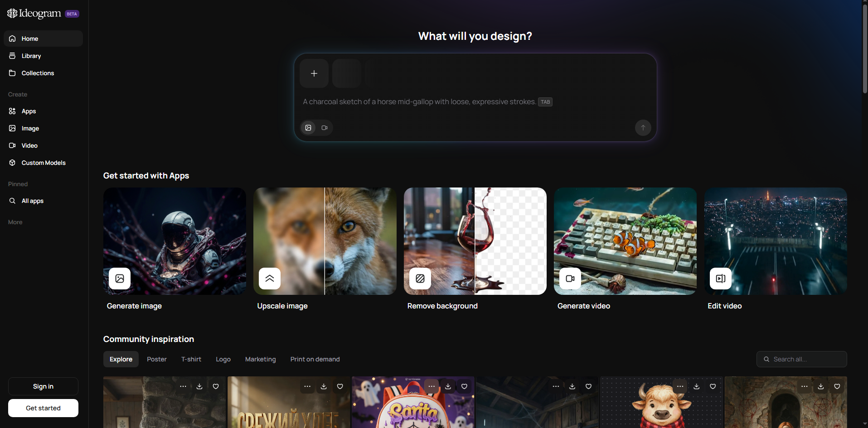Click the Sign in button
Viewport: 868px width, 428px height.
pyautogui.click(x=43, y=386)
